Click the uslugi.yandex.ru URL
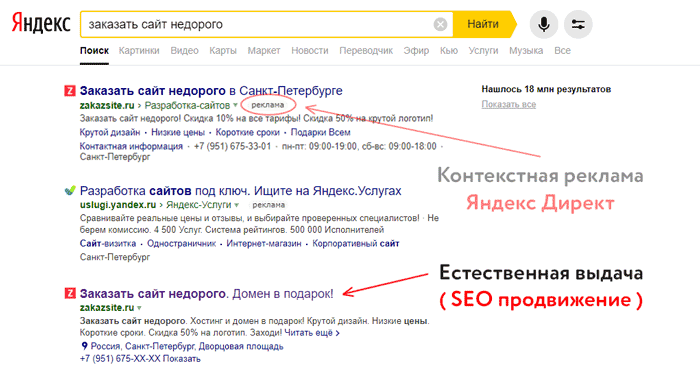 pyautogui.click(x=118, y=205)
